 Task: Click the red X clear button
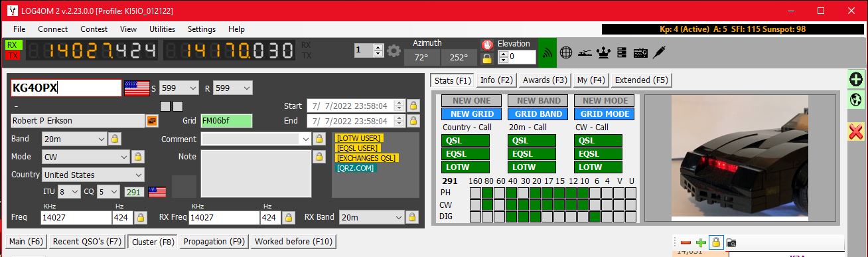[x=856, y=131]
